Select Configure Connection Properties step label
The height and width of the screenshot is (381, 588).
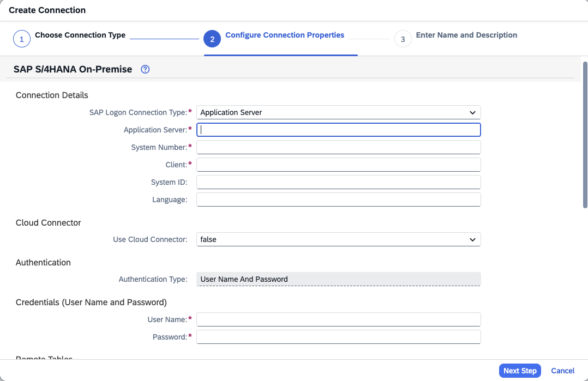[x=285, y=35]
